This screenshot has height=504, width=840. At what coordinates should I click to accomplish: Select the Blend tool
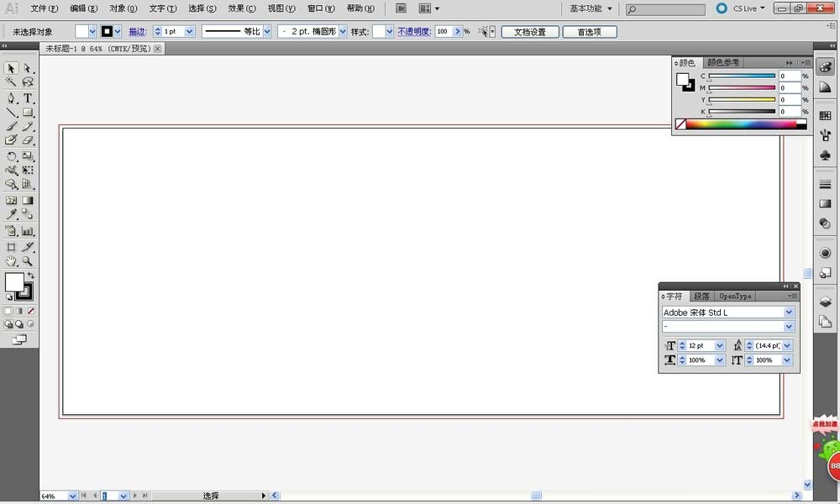pos(28,214)
